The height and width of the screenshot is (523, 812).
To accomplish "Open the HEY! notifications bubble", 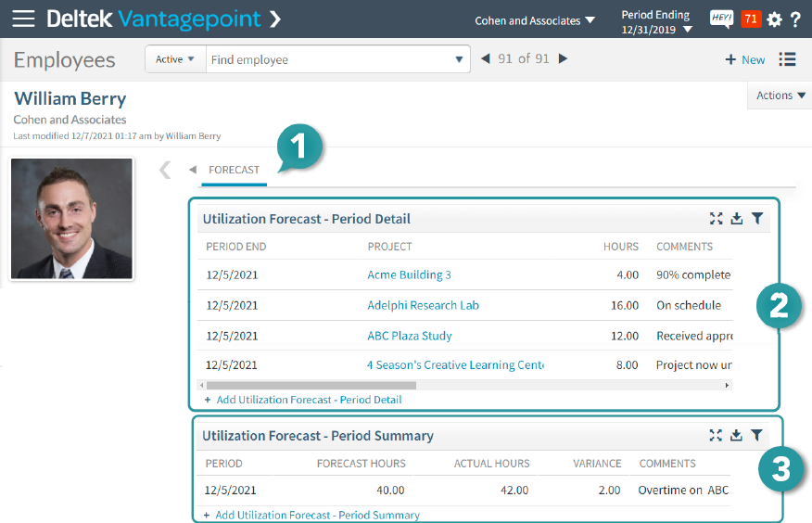I will pyautogui.click(x=721, y=19).
